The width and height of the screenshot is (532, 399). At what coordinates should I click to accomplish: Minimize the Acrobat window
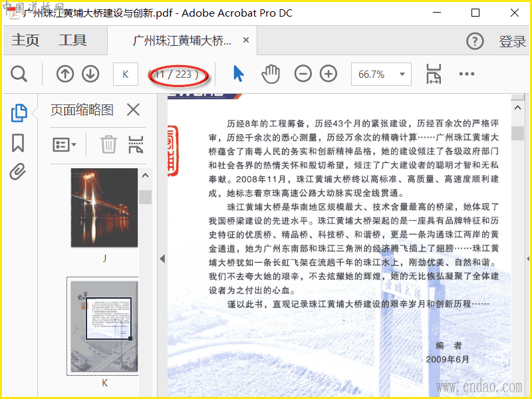(438, 13)
